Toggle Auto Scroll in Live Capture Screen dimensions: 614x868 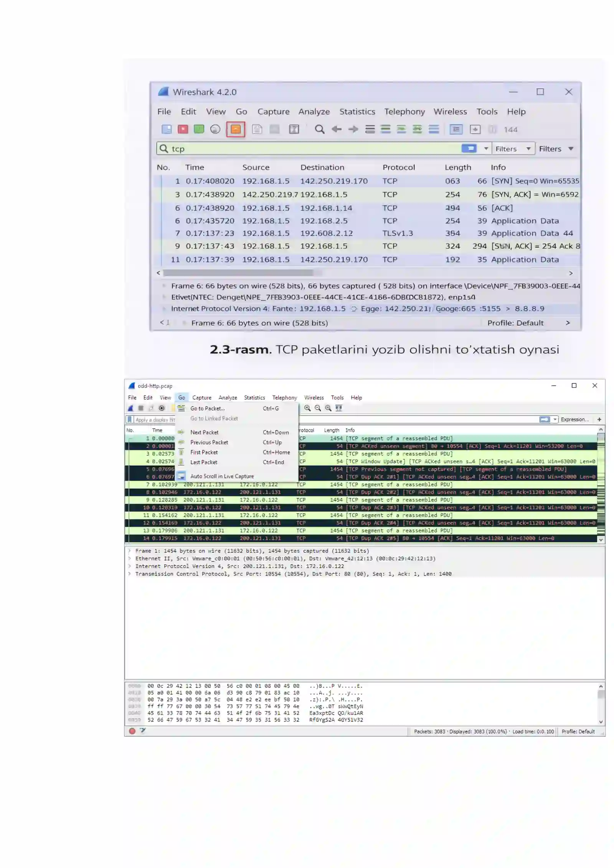click(222, 476)
